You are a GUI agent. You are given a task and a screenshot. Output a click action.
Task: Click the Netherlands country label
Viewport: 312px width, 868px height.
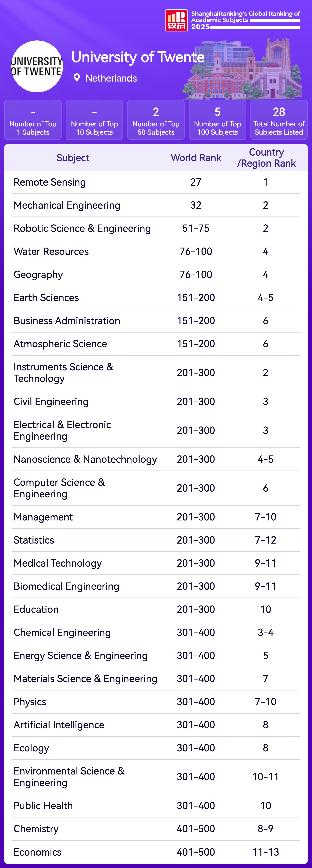coord(111,78)
